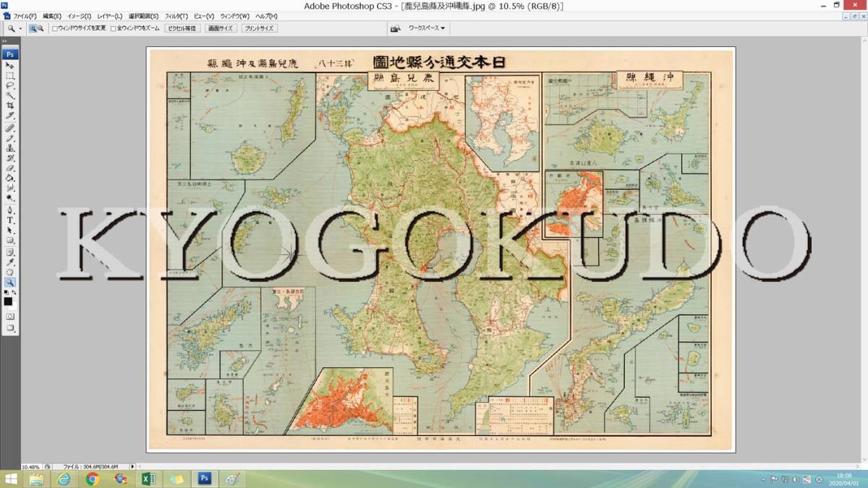868x488 pixels.
Task: Click the foreground color swatch
Action: point(8,301)
